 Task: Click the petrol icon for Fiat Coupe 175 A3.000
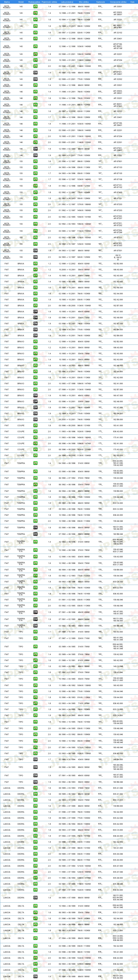[x=35, y=449]
